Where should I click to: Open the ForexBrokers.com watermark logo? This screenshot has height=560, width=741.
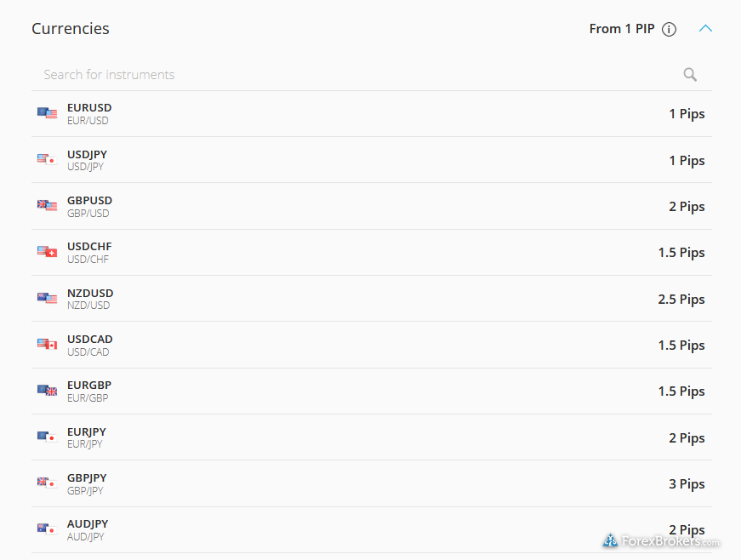point(661,540)
